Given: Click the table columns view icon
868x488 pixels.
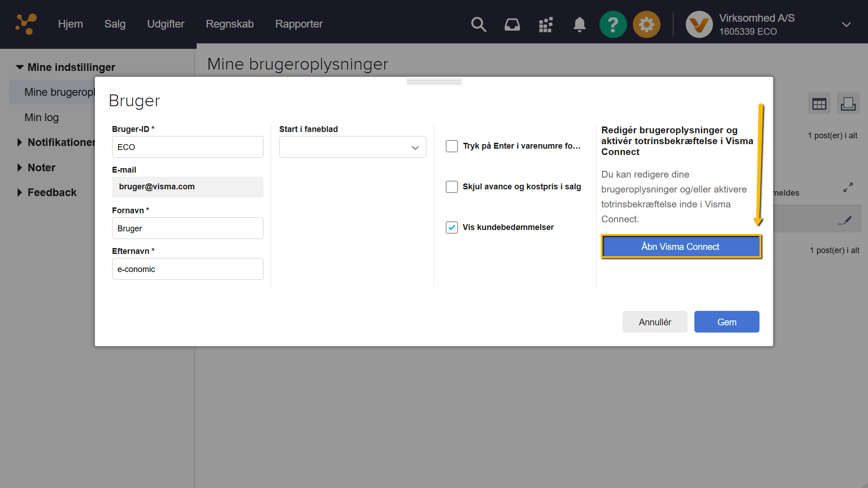Looking at the screenshot, I should [x=819, y=104].
